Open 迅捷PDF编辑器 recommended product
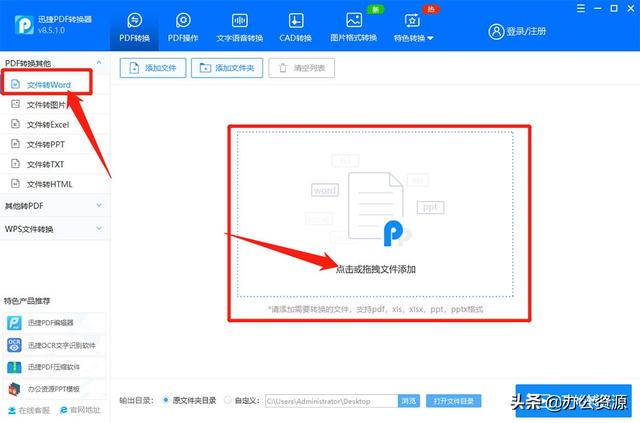Image resolution: width=640 pixels, height=423 pixels. (55, 323)
